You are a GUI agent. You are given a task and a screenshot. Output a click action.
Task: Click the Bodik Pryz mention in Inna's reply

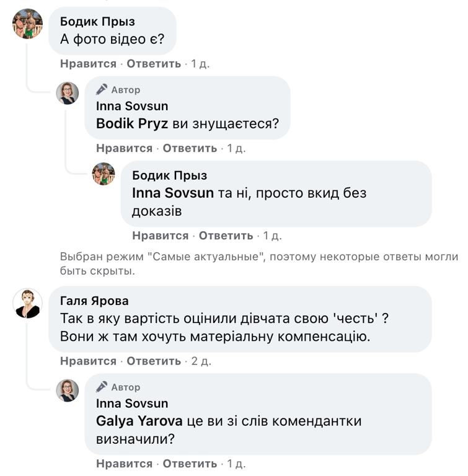[132, 123]
